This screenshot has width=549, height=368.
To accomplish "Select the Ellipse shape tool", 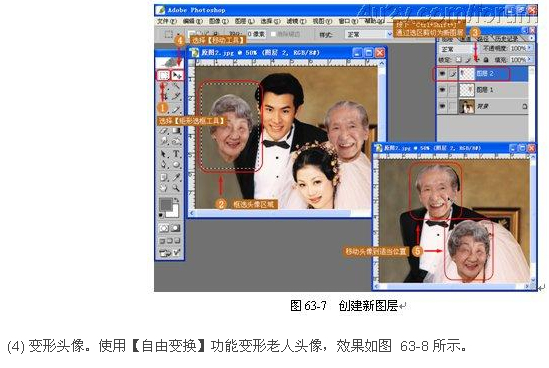I will click(176, 164).
